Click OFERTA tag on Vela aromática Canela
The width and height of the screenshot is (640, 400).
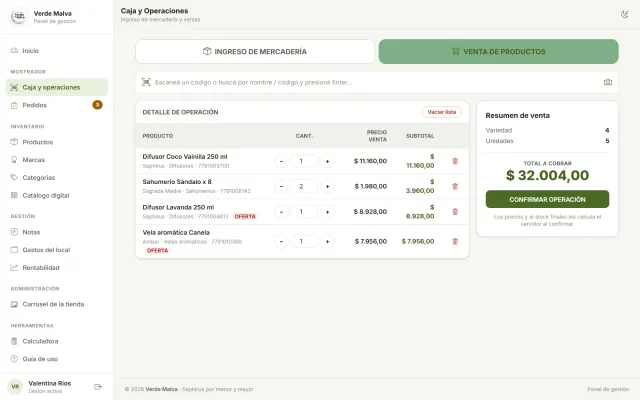coord(157,251)
